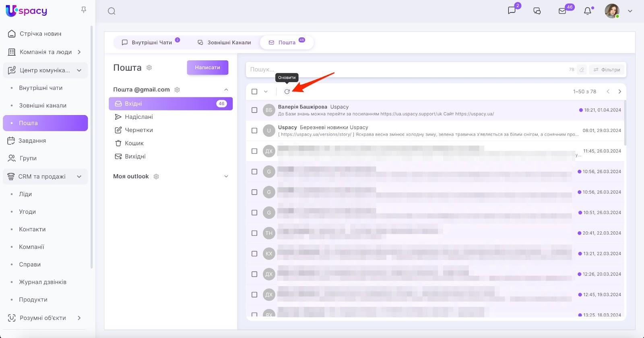
Task: Refresh the mail list with Оновити icon
Action: [x=287, y=92]
